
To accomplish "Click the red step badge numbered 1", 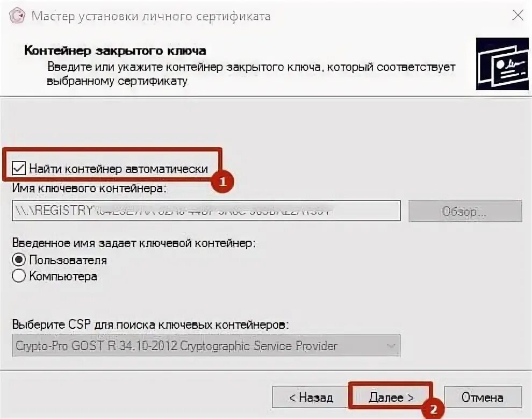I will tap(222, 182).
